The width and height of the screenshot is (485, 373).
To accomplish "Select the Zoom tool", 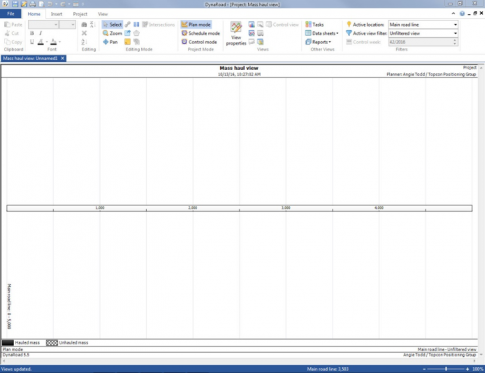I will (x=112, y=33).
